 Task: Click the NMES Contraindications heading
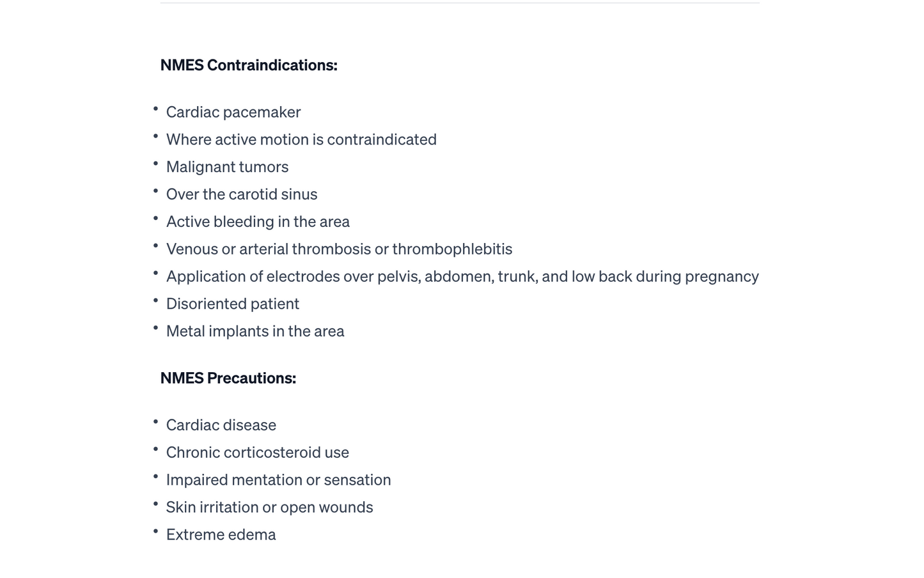(249, 65)
